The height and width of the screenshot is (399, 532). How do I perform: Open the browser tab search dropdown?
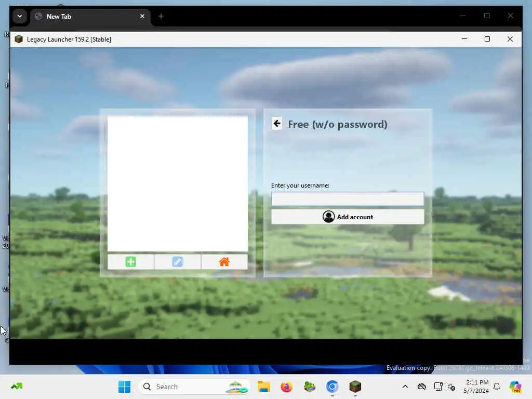pyautogui.click(x=20, y=16)
